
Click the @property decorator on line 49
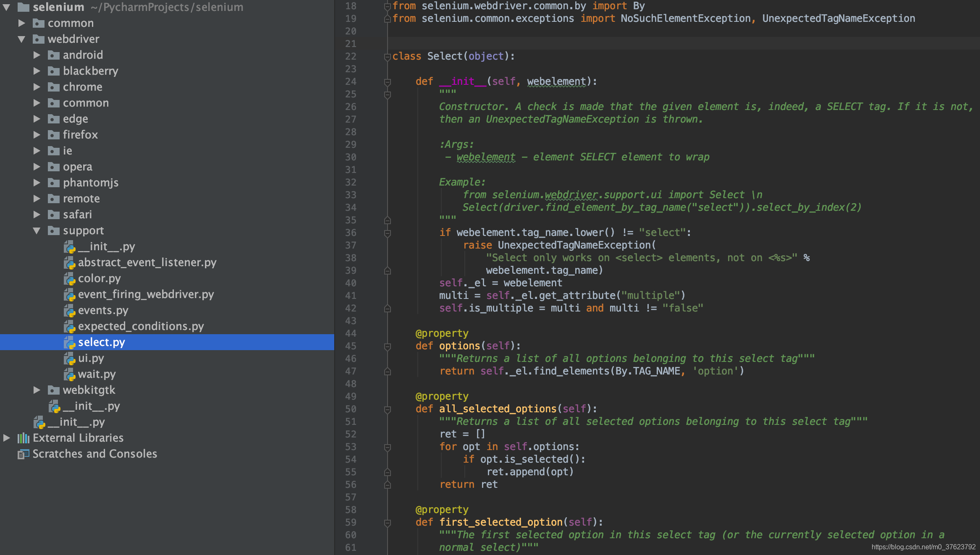[442, 396]
